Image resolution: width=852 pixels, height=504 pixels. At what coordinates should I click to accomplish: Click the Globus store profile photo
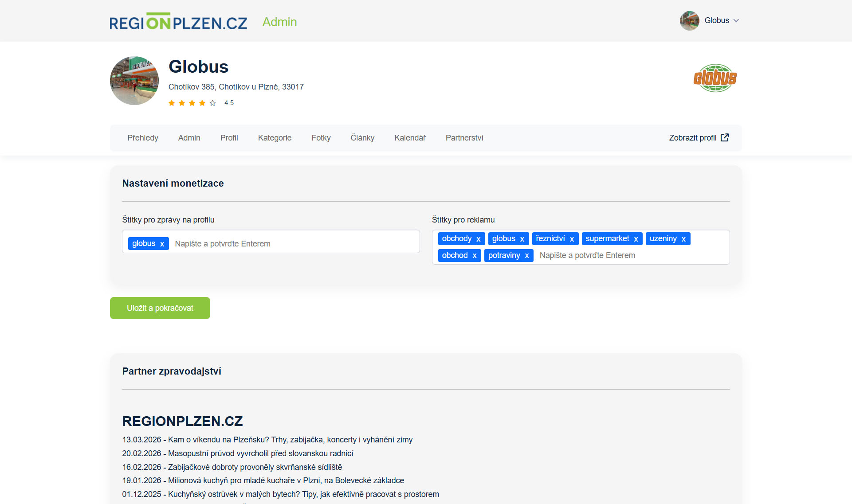tap(134, 81)
